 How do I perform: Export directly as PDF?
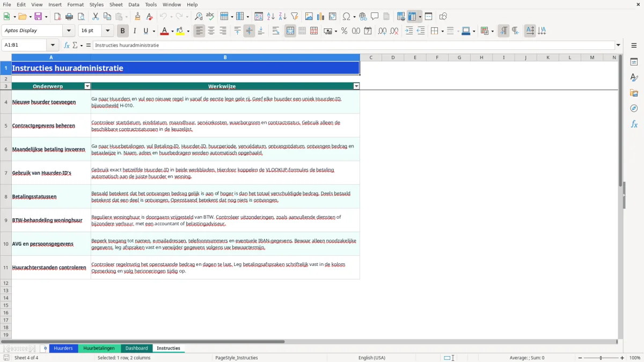click(x=57, y=17)
